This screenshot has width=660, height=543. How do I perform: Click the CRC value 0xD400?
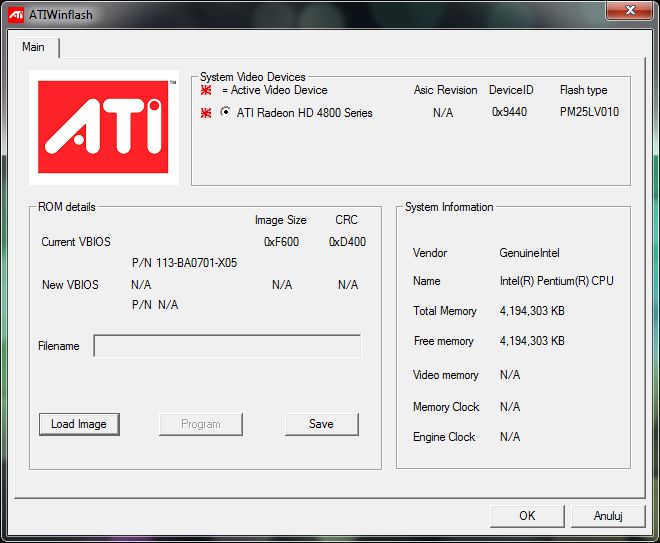click(x=347, y=242)
